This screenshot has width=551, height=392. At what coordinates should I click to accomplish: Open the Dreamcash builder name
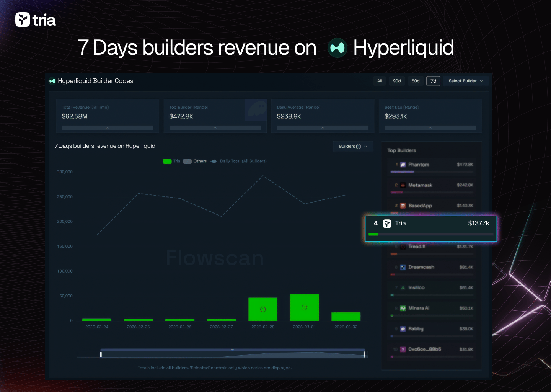point(421,267)
